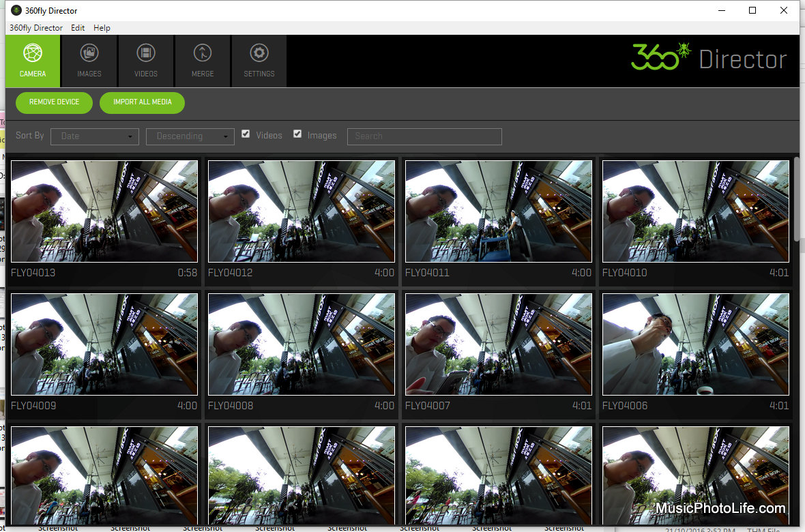Click the FLY04013 file name label
Screen dimensions: 805x532
tap(33, 273)
